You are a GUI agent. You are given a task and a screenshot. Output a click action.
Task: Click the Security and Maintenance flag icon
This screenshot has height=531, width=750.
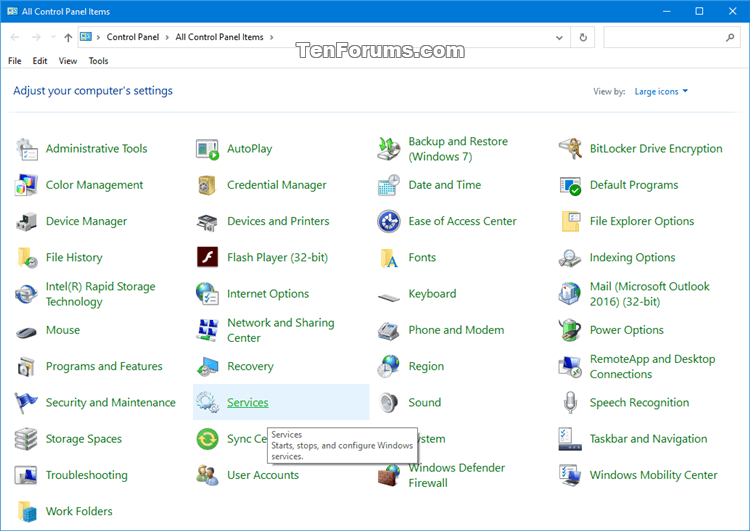click(26, 403)
